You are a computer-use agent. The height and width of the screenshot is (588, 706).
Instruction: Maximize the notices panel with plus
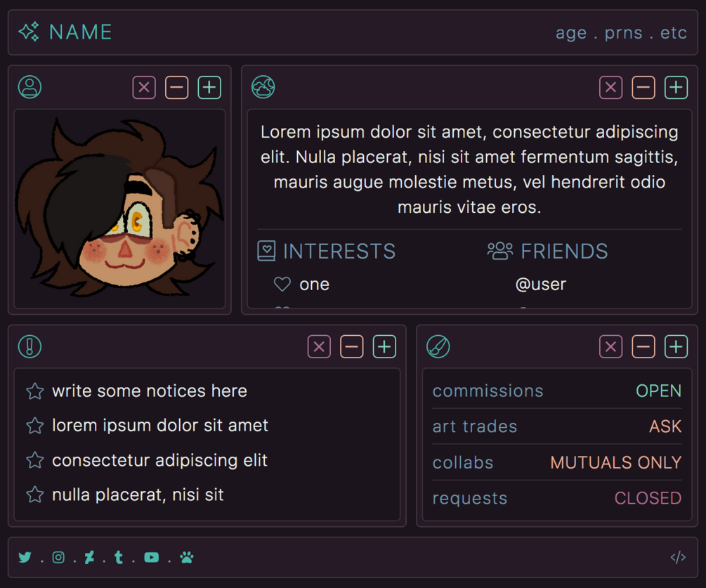(x=384, y=346)
